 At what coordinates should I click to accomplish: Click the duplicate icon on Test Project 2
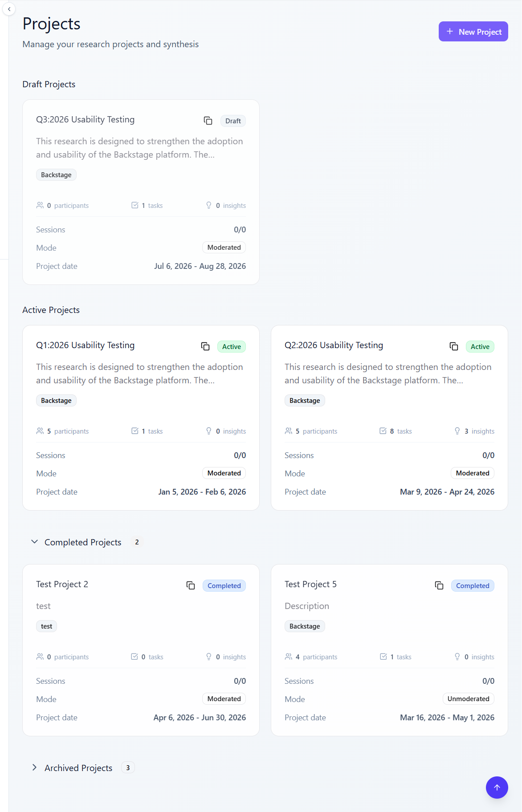click(191, 585)
